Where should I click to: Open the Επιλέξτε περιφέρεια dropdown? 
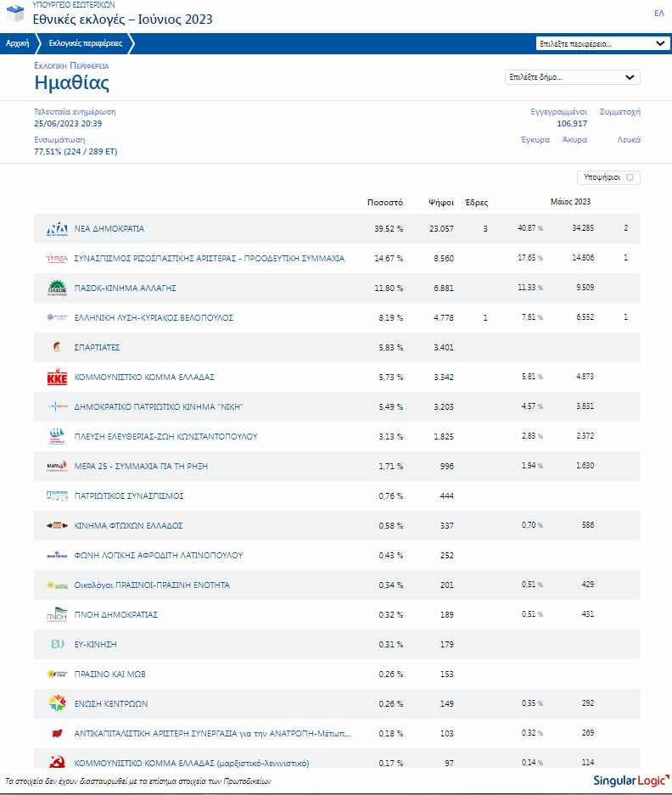(602, 44)
